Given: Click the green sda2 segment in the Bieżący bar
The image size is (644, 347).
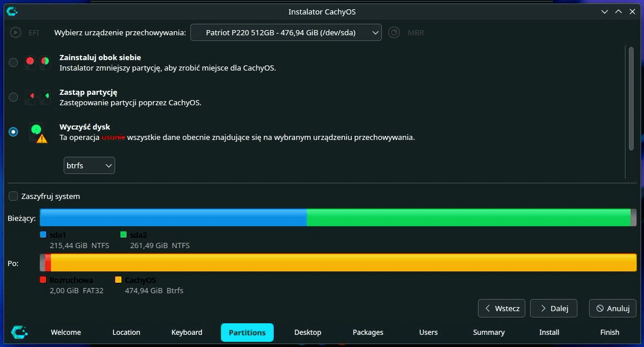Looking at the screenshot, I should 469,217.
